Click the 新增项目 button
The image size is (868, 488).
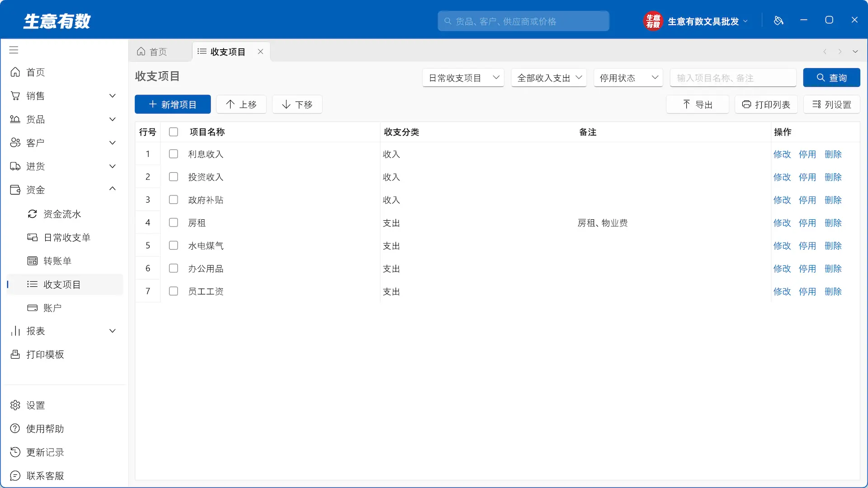pyautogui.click(x=173, y=104)
